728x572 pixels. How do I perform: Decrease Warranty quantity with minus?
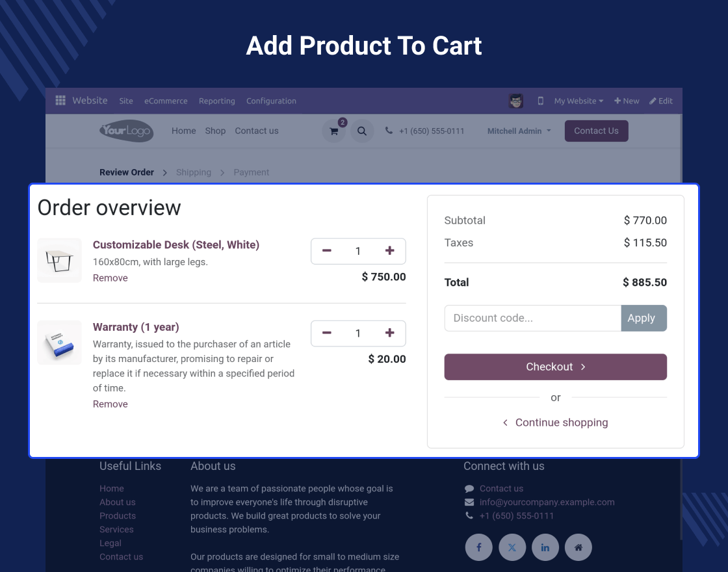tap(327, 333)
